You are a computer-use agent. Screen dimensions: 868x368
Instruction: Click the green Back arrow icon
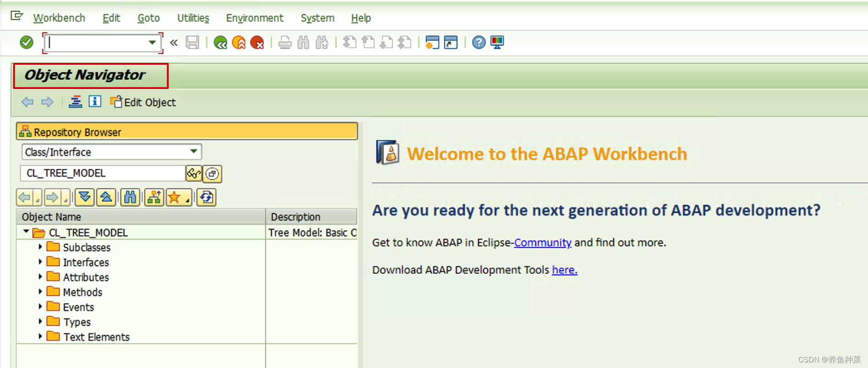pos(220,43)
